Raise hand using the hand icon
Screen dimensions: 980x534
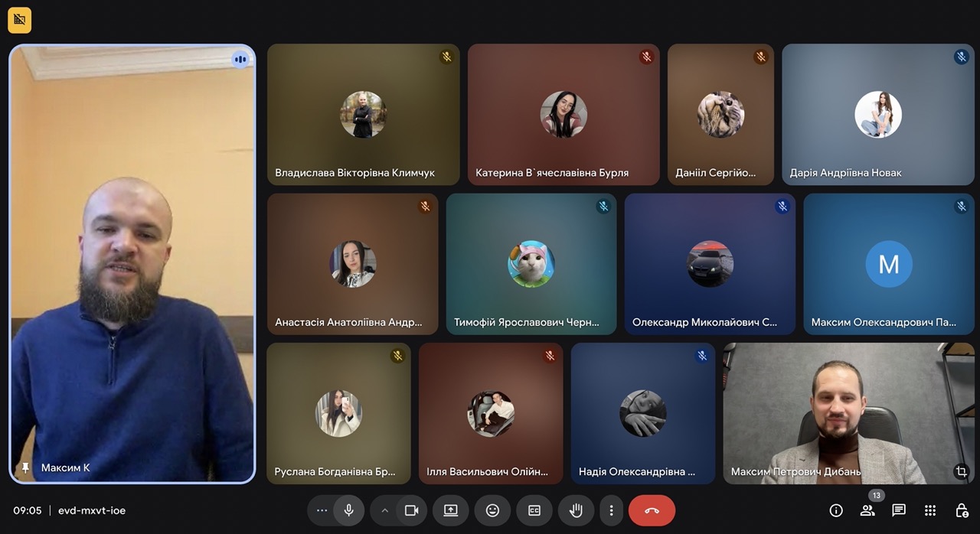coord(576,510)
